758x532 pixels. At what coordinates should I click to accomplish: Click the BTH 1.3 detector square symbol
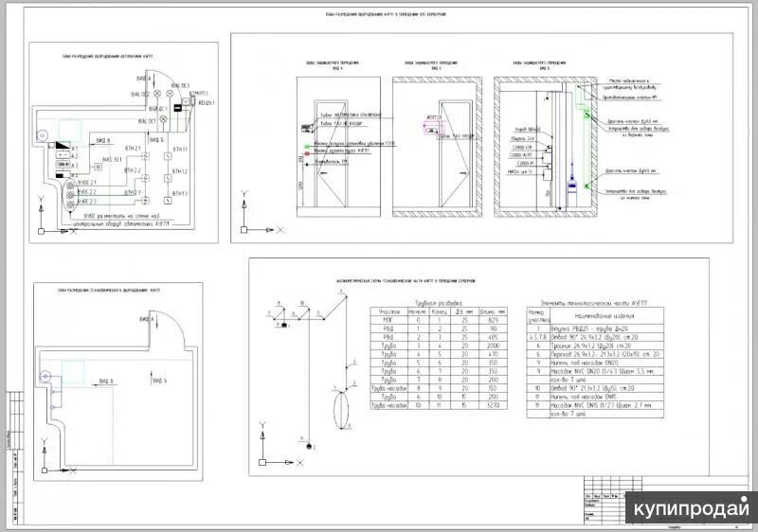pyautogui.click(x=168, y=201)
